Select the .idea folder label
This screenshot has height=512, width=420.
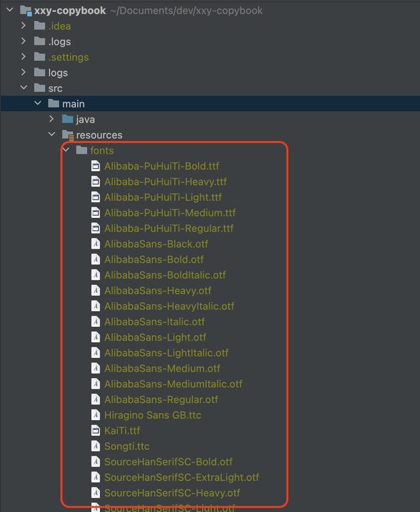tap(60, 26)
